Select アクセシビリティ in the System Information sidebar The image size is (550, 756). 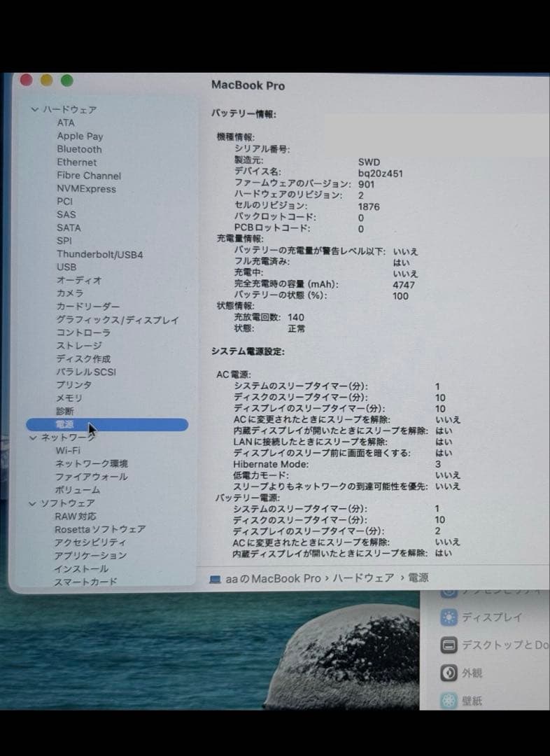90,542
